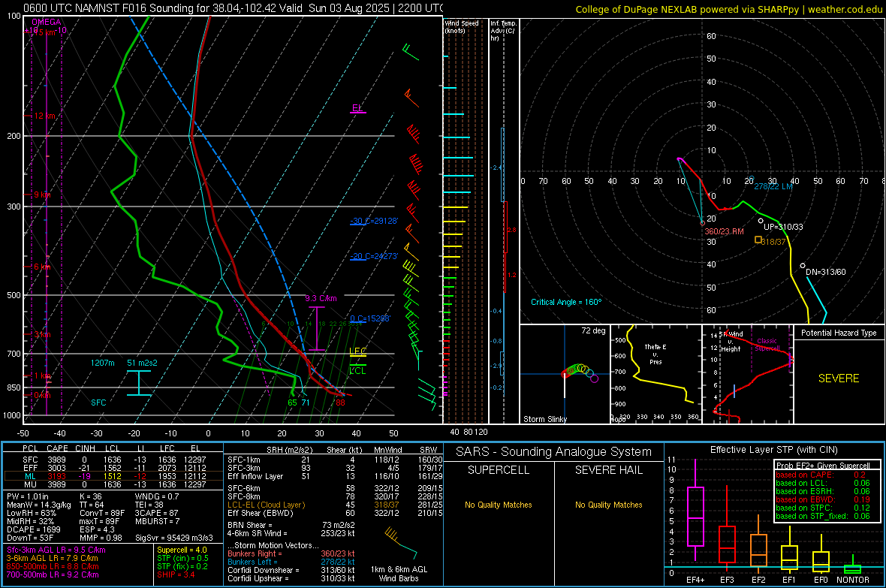Click the green dewpoint value '65'
Viewport: 886px width, 588px height.
click(292, 403)
